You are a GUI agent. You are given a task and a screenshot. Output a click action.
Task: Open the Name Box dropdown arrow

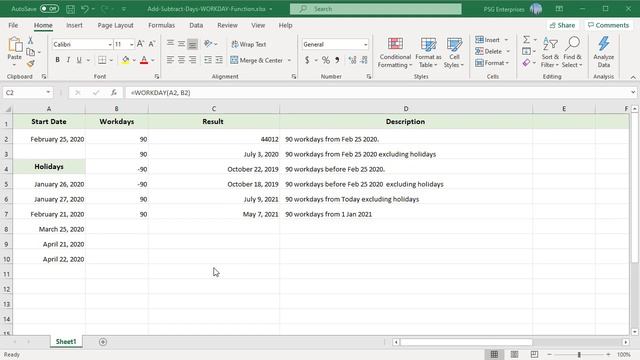click(x=48, y=93)
